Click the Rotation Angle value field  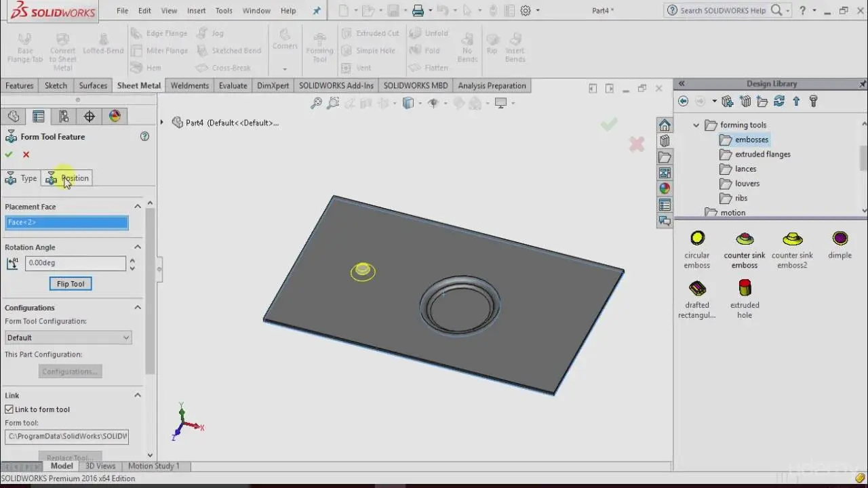(x=75, y=263)
